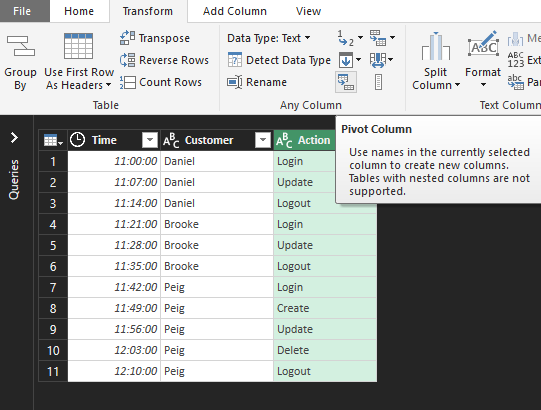Screen dimensions: 541x410
Task: Click the Time column clock type icon
Action: 77,140
